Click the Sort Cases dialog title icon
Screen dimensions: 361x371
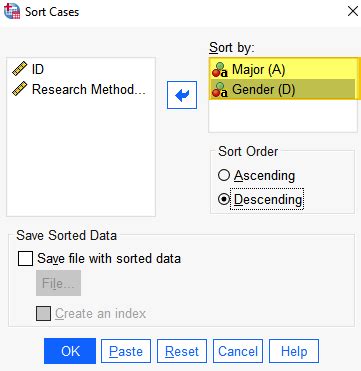click(12, 11)
